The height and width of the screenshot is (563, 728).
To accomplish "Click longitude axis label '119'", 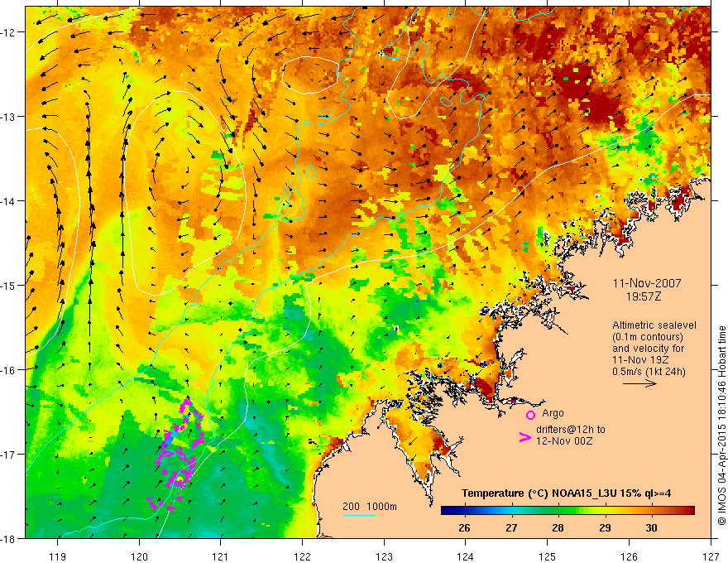I will 58,556.
